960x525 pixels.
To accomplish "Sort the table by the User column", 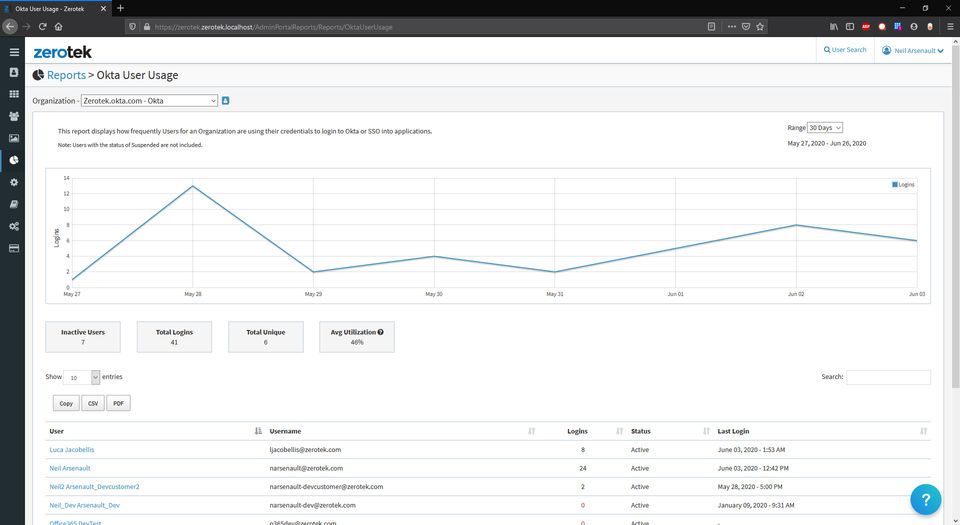I will coord(156,431).
